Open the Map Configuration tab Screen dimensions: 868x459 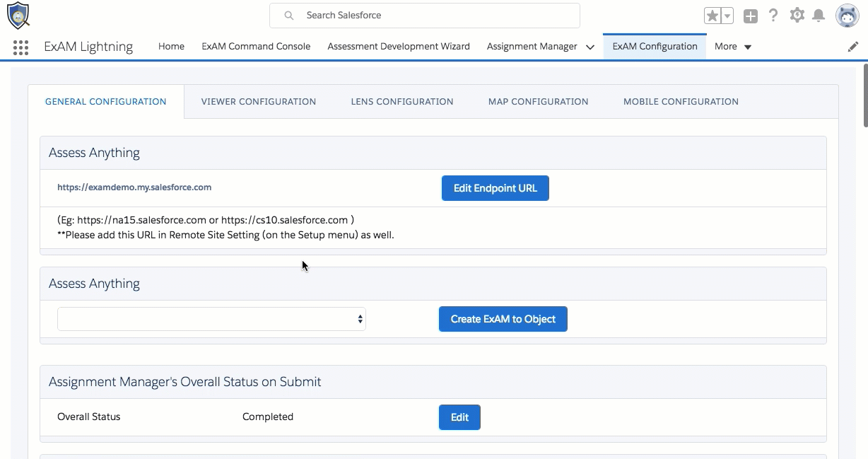[538, 101]
